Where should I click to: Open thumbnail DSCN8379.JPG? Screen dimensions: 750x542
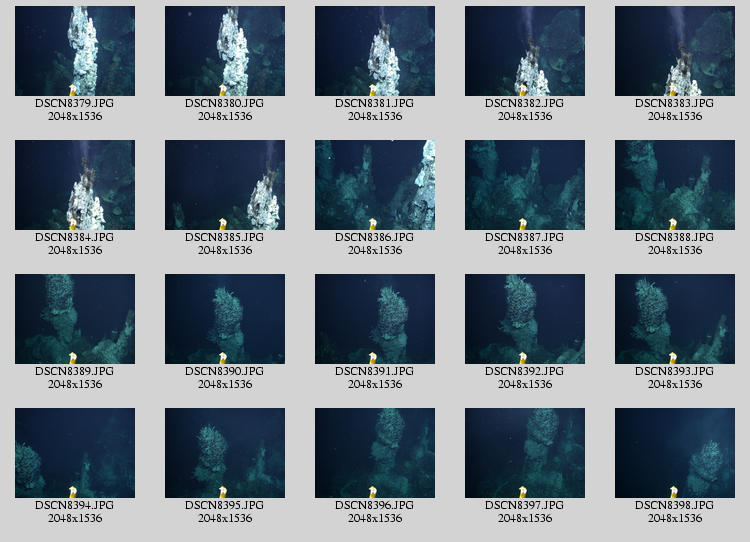[x=75, y=51]
